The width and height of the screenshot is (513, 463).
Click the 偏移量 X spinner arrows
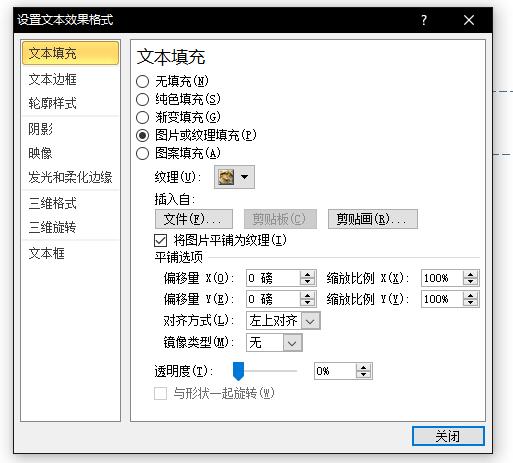point(307,278)
